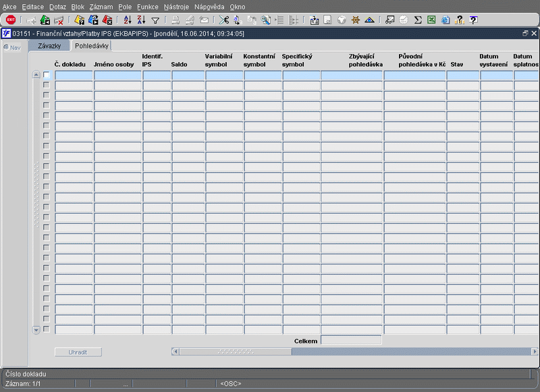The image size is (540, 392).
Task: Click first row Jméno osoby field
Action: (117, 75)
